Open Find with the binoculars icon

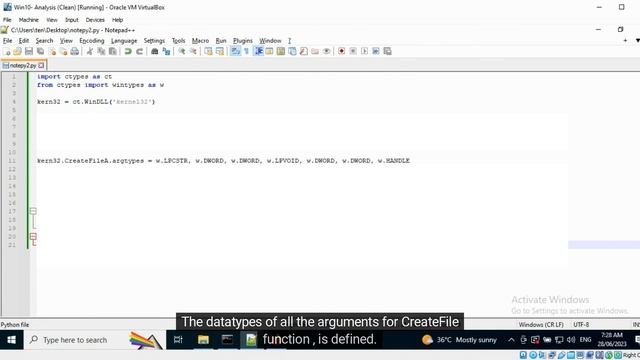pyautogui.click(x=154, y=51)
